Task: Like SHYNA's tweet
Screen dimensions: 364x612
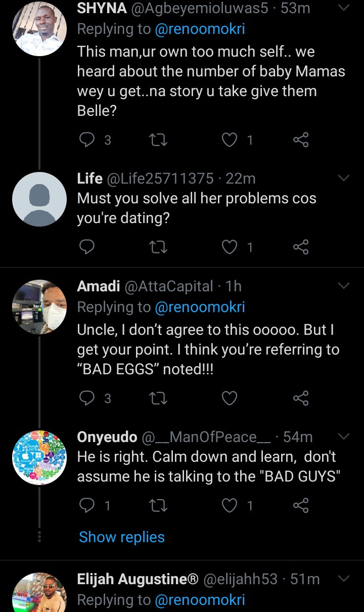Action: pyautogui.click(x=230, y=140)
